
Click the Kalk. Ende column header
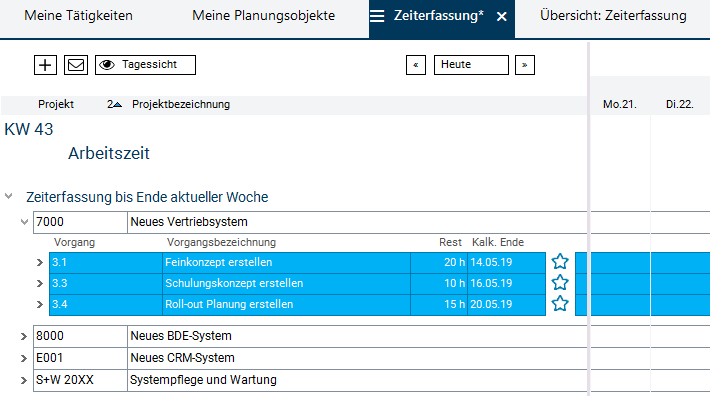coord(498,243)
